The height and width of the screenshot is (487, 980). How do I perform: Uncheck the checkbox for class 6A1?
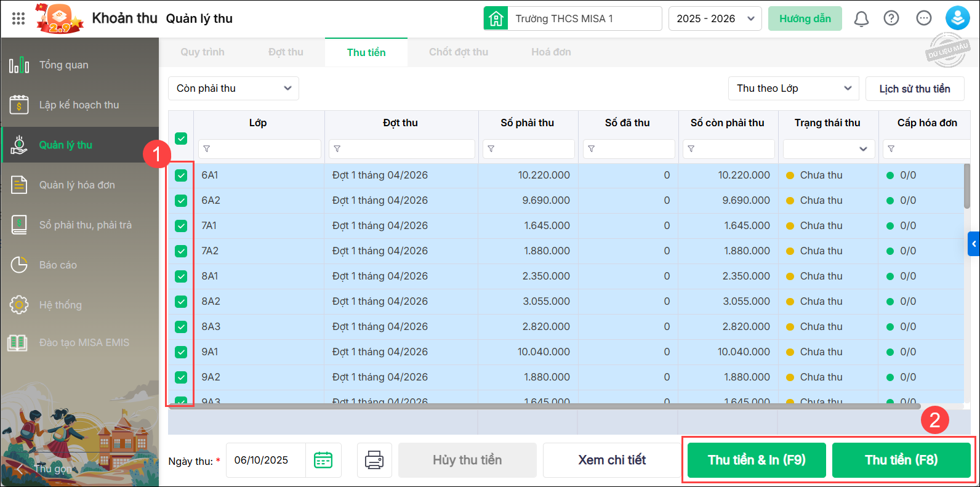[x=181, y=175]
